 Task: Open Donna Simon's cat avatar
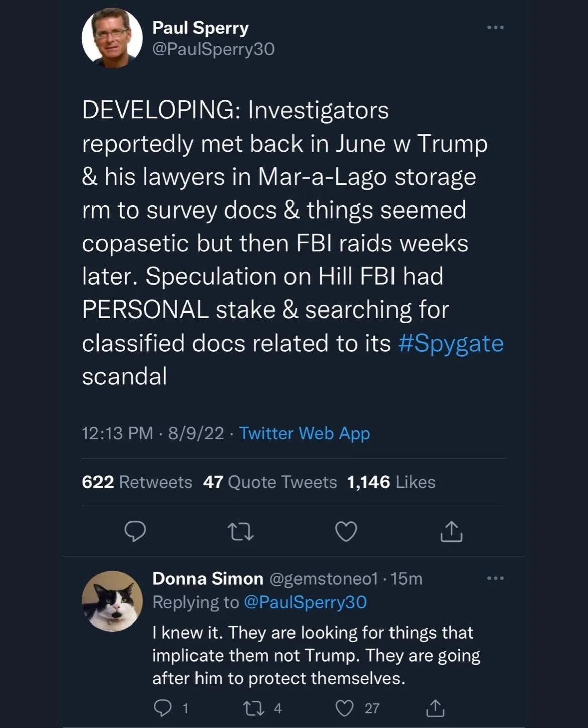[112, 600]
